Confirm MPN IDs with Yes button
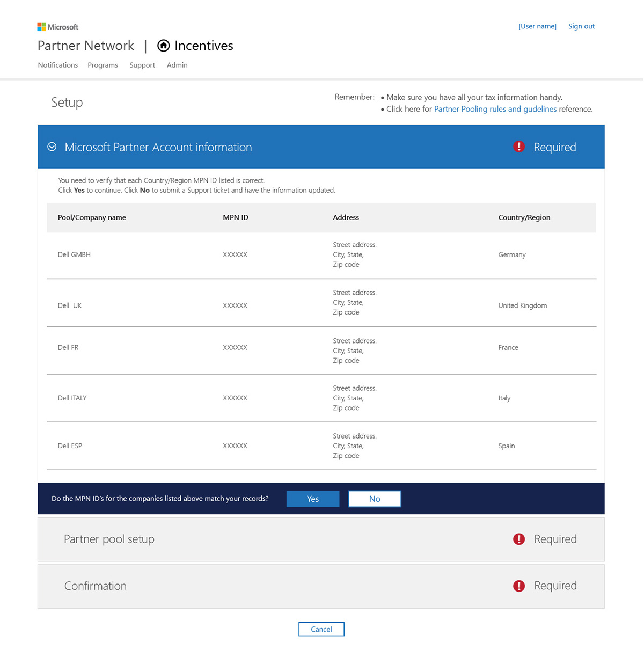 coord(313,499)
